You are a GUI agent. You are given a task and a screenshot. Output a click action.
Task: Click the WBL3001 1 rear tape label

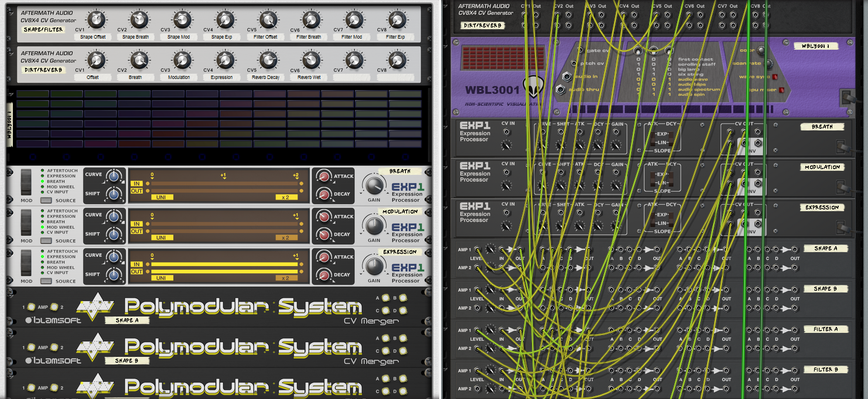point(815,46)
